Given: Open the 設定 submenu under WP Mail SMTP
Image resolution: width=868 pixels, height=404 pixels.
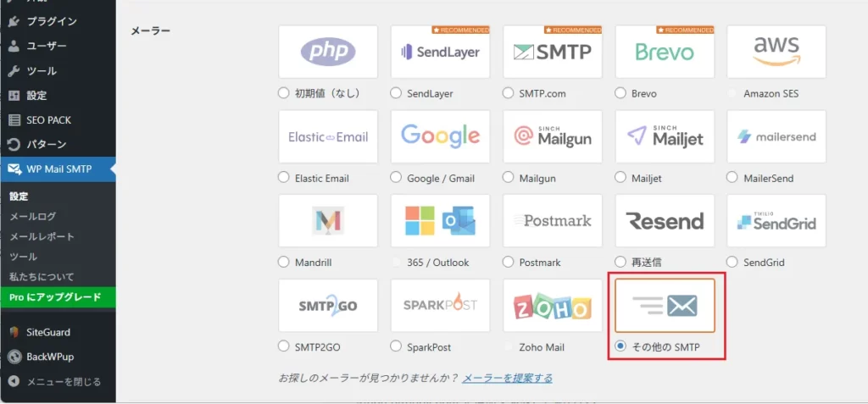Looking at the screenshot, I should (19, 196).
